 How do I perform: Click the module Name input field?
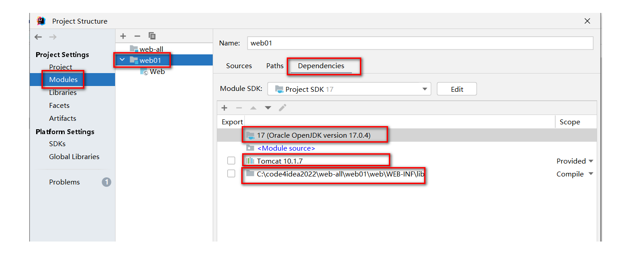pyautogui.click(x=420, y=43)
